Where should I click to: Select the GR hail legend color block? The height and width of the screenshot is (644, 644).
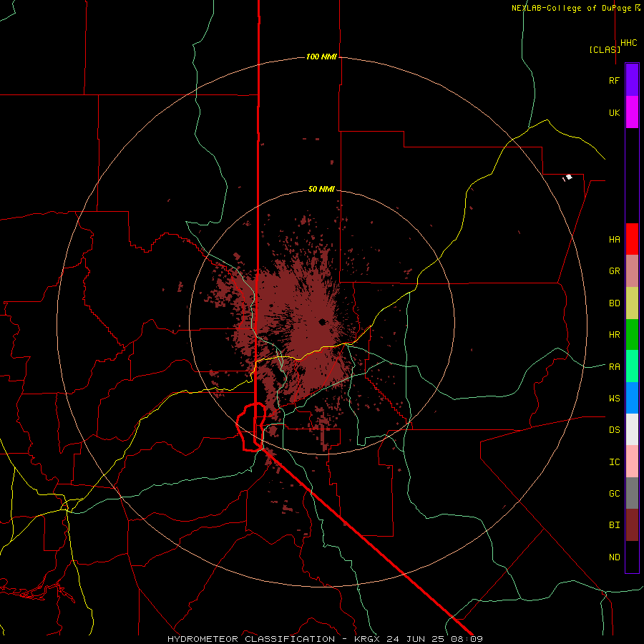(632, 271)
